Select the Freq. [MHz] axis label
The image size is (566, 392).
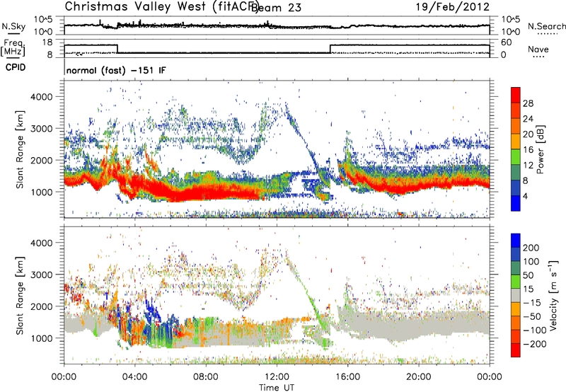point(13,47)
